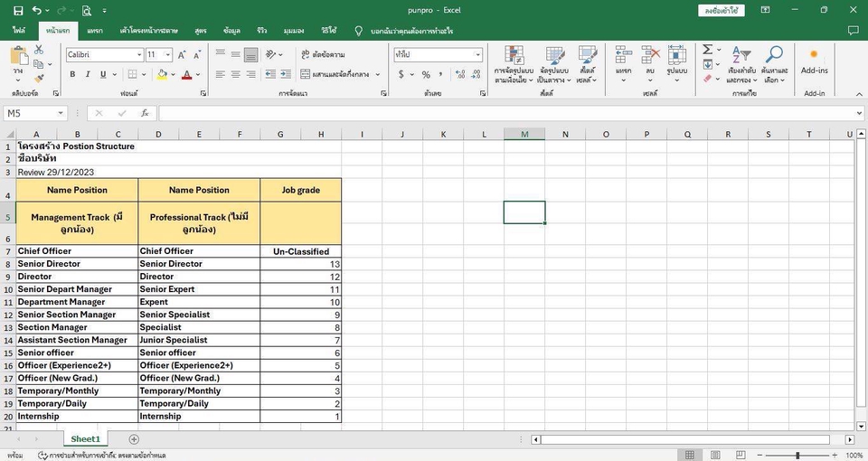Switch to the Insert ribbon tab
This screenshot has width=868, height=461.
click(x=95, y=31)
